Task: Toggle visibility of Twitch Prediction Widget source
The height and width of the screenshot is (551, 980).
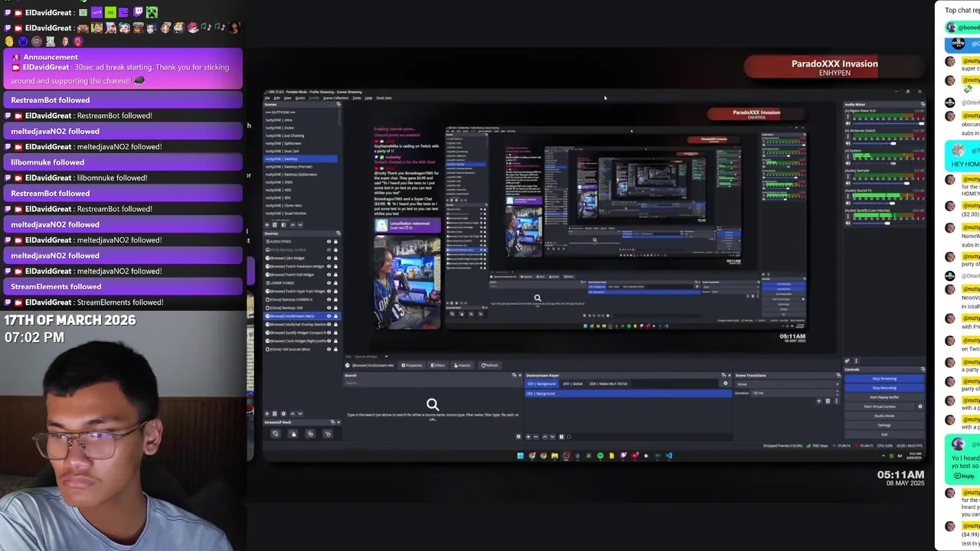Action: click(328, 266)
